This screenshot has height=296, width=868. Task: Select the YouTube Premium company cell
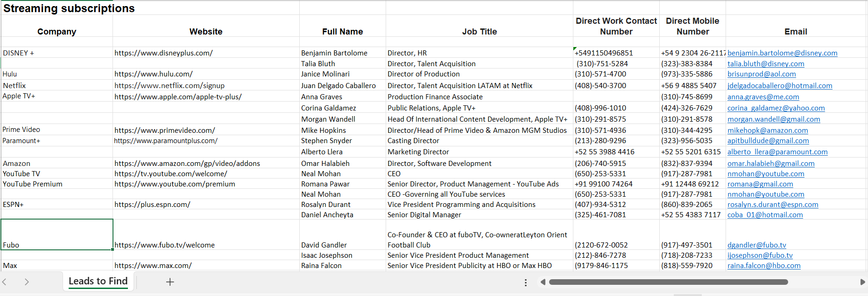click(x=56, y=184)
